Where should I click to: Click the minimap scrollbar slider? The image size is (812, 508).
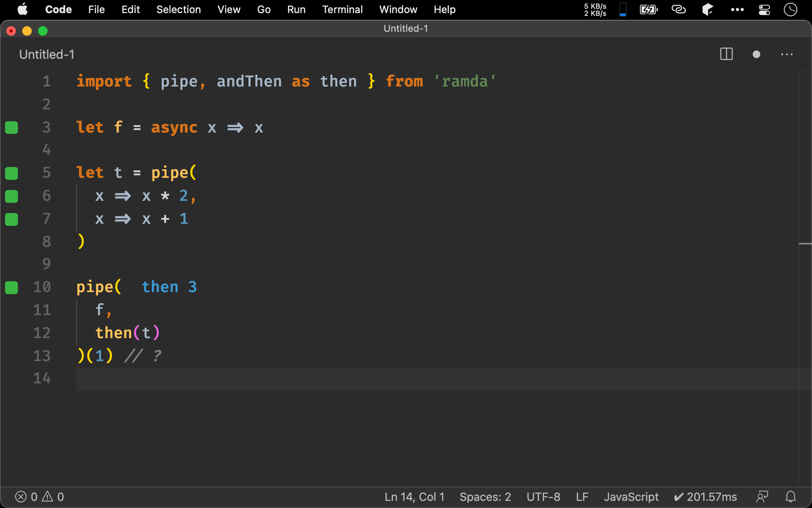point(805,244)
